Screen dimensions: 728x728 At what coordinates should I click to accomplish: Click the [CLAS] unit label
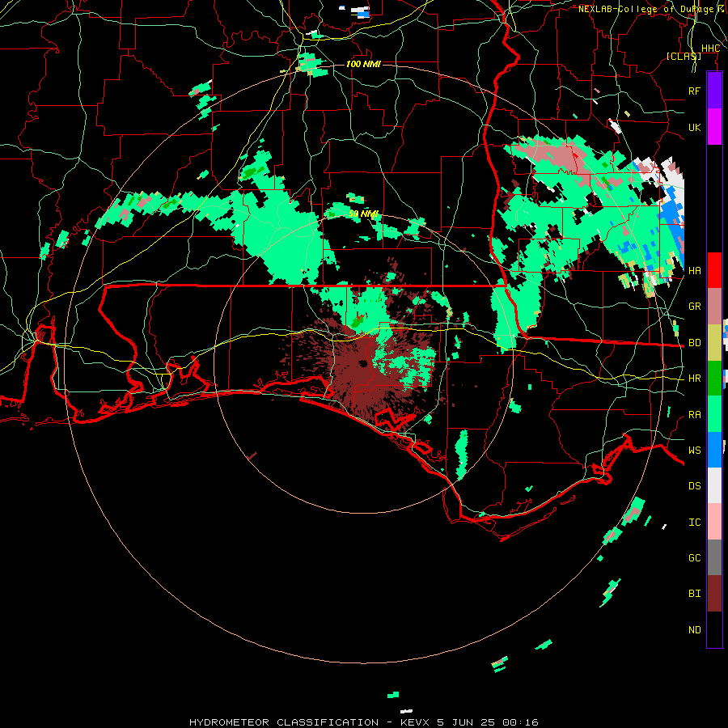click(684, 56)
